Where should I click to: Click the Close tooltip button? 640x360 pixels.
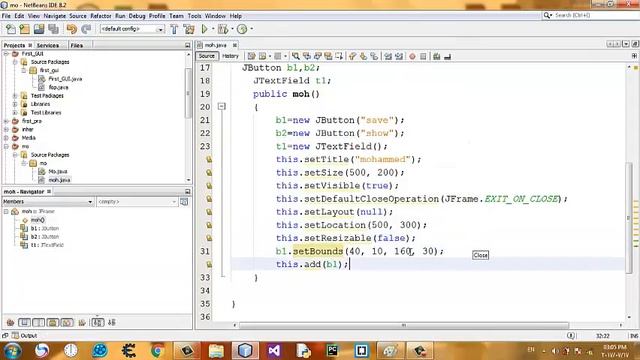tap(480, 255)
